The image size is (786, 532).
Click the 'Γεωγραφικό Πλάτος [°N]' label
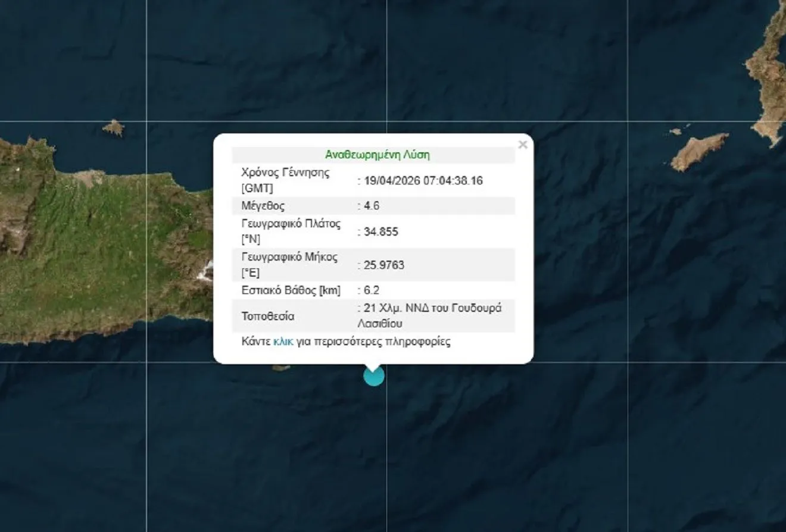pos(290,231)
